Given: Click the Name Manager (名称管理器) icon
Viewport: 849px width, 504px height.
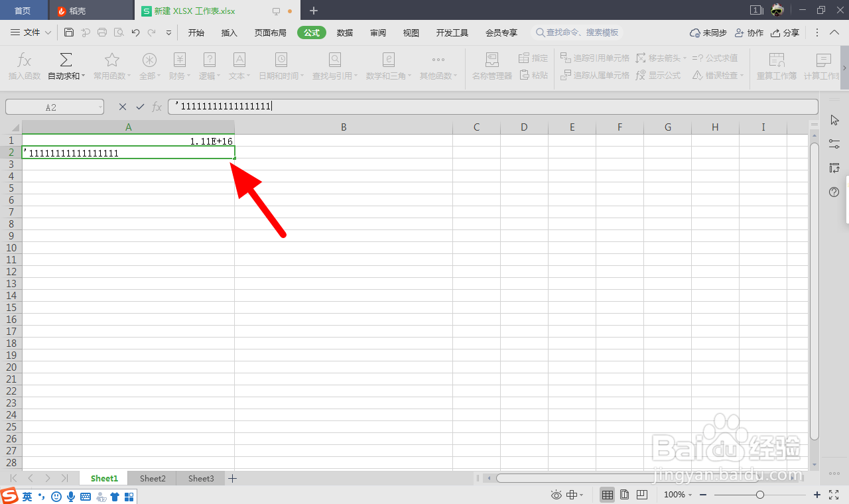Looking at the screenshot, I should click(492, 60).
